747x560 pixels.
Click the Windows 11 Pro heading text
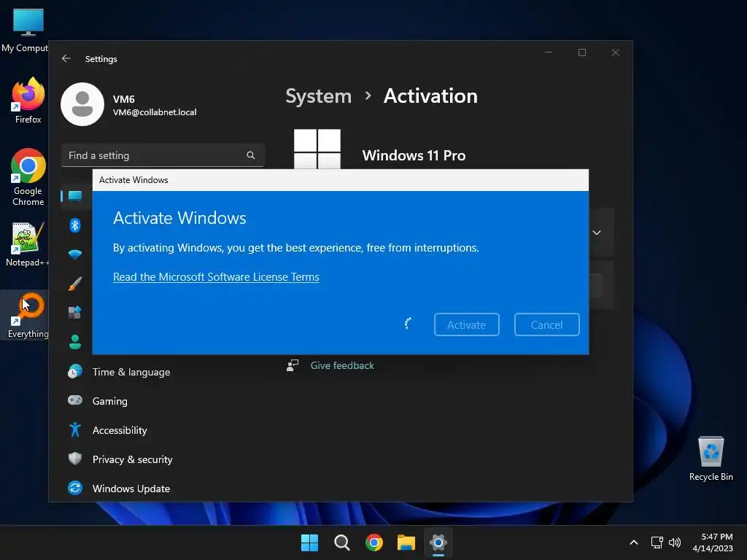tap(414, 155)
